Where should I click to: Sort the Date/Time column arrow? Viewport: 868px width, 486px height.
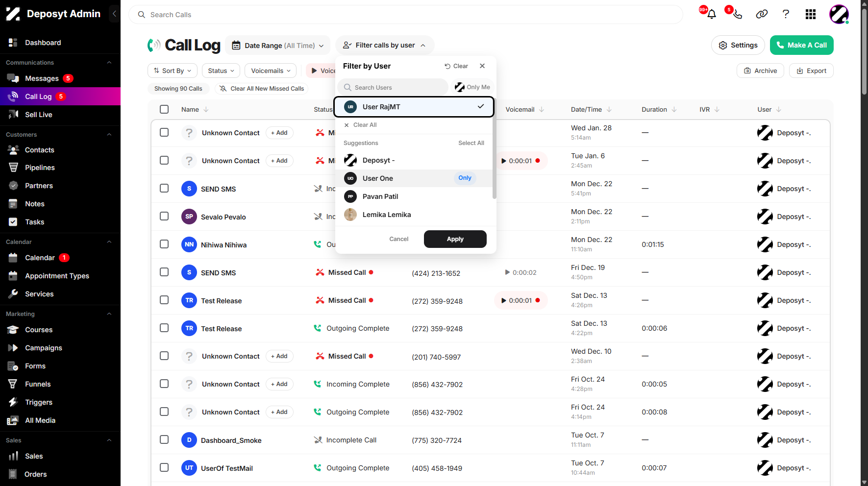coord(609,110)
